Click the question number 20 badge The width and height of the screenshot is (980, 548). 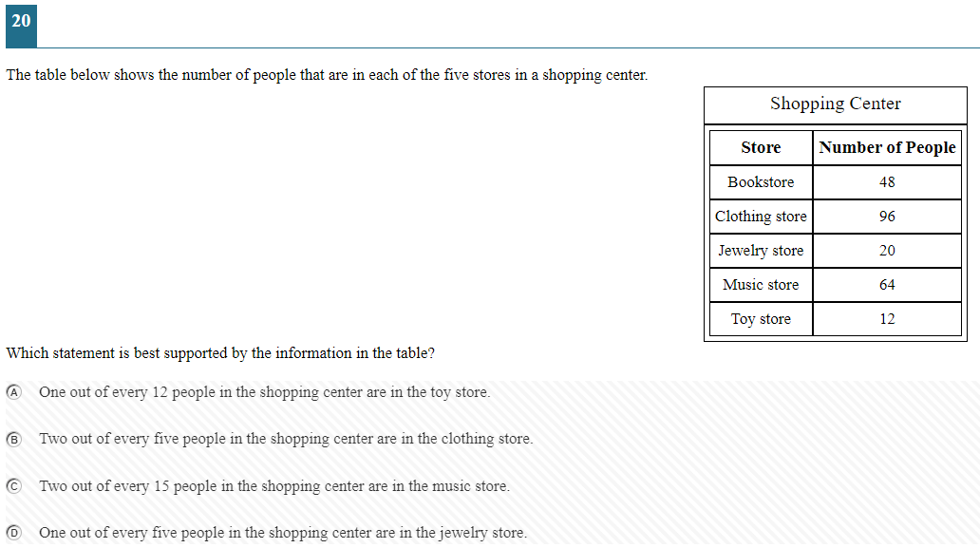click(21, 26)
